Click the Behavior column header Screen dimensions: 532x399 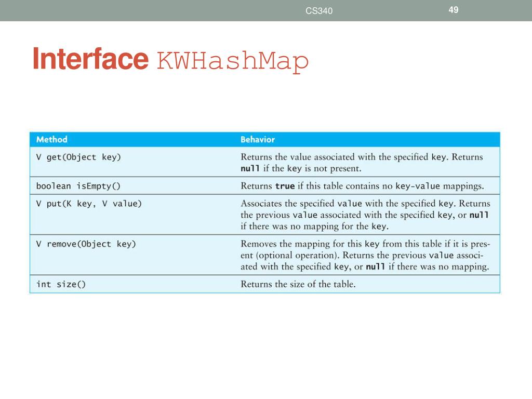(x=258, y=139)
